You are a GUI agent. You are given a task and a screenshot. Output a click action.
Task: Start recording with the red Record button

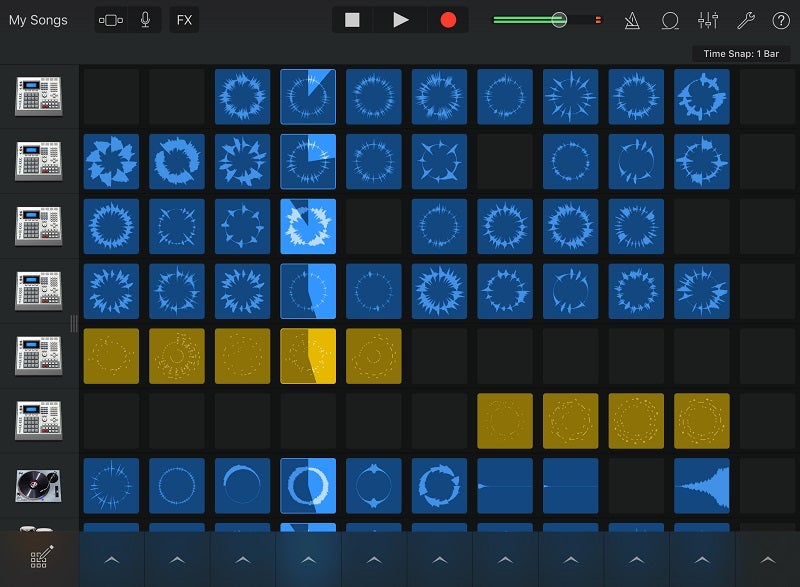pyautogui.click(x=448, y=20)
